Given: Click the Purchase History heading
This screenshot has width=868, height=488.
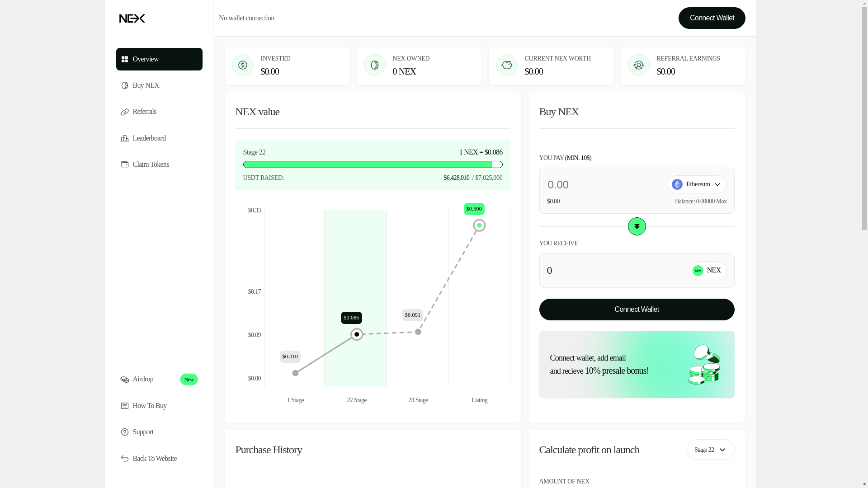Looking at the screenshot, I should (x=269, y=450).
